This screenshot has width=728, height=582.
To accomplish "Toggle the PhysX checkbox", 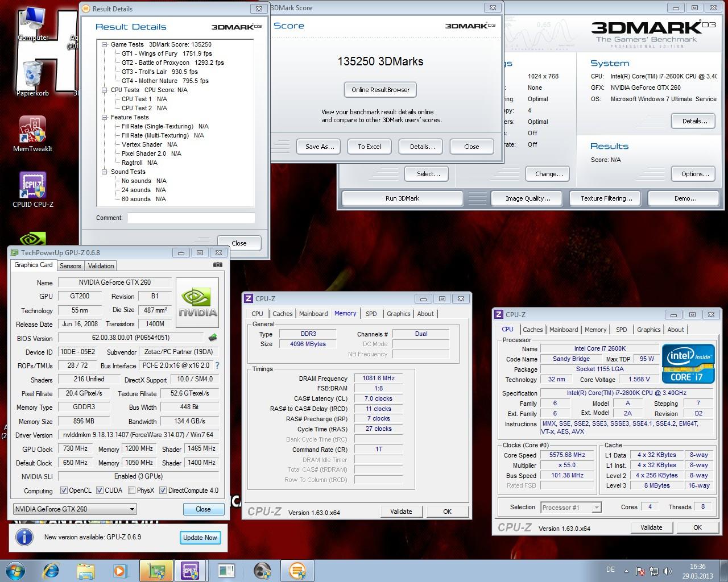I will [131, 490].
